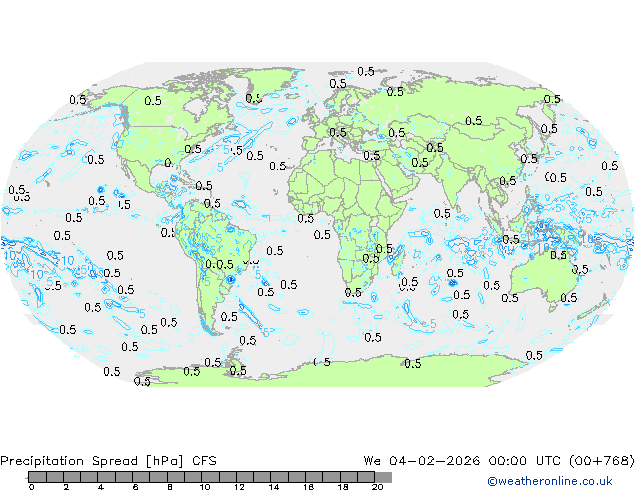The height and width of the screenshot is (490, 634).
Task: Click the '4' tick on the color scale
Action: coord(101,487)
